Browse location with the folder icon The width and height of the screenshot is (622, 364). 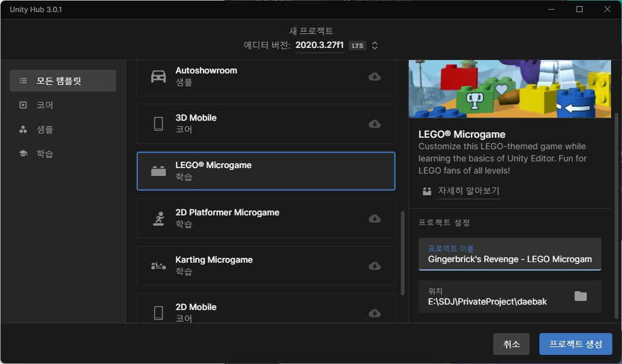tap(580, 296)
